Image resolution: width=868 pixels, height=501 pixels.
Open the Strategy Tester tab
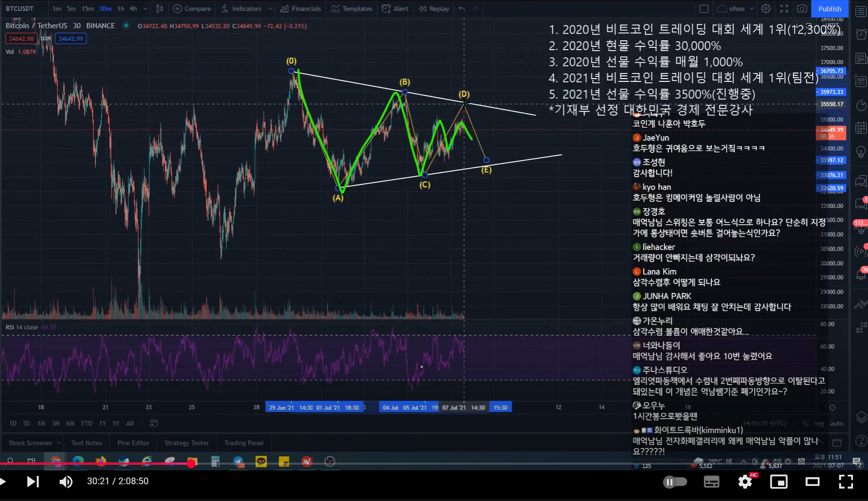187,443
